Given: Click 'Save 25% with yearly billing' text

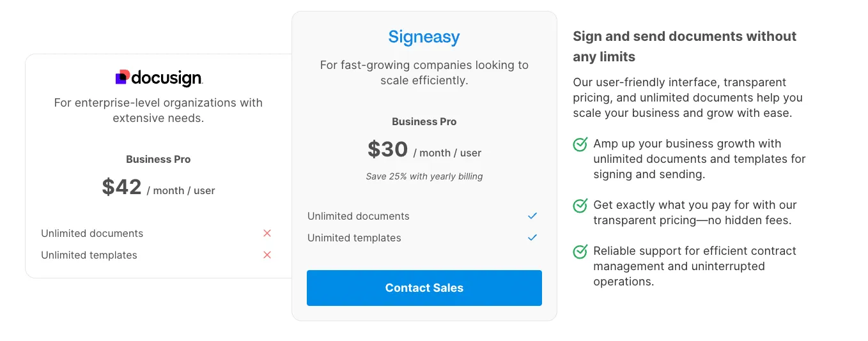Looking at the screenshot, I should pos(424,176).
